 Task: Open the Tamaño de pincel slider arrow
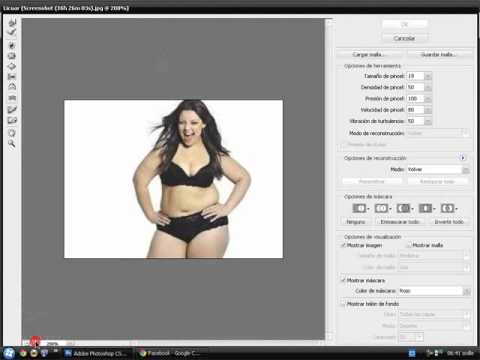click(428, 76)
